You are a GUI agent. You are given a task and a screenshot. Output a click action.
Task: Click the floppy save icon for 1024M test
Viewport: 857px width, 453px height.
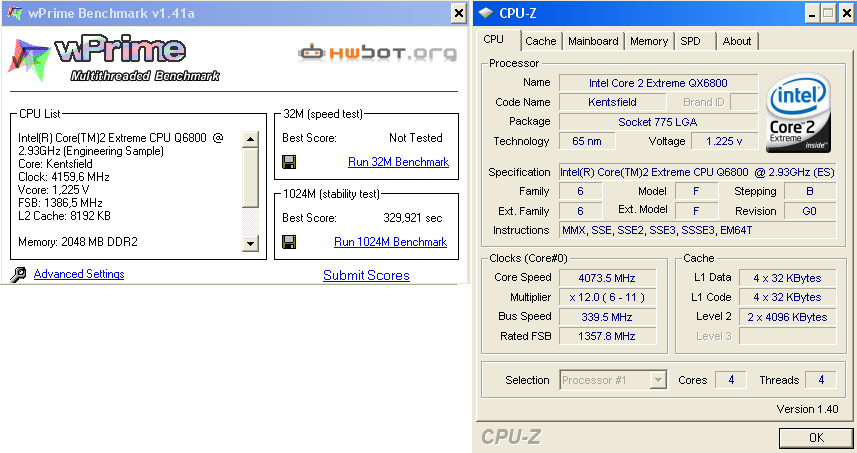click(x=289, y=242)
